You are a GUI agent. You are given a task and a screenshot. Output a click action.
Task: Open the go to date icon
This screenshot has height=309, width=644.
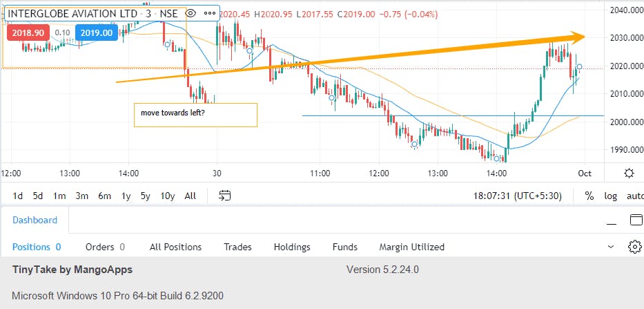[x=224, y=196]
